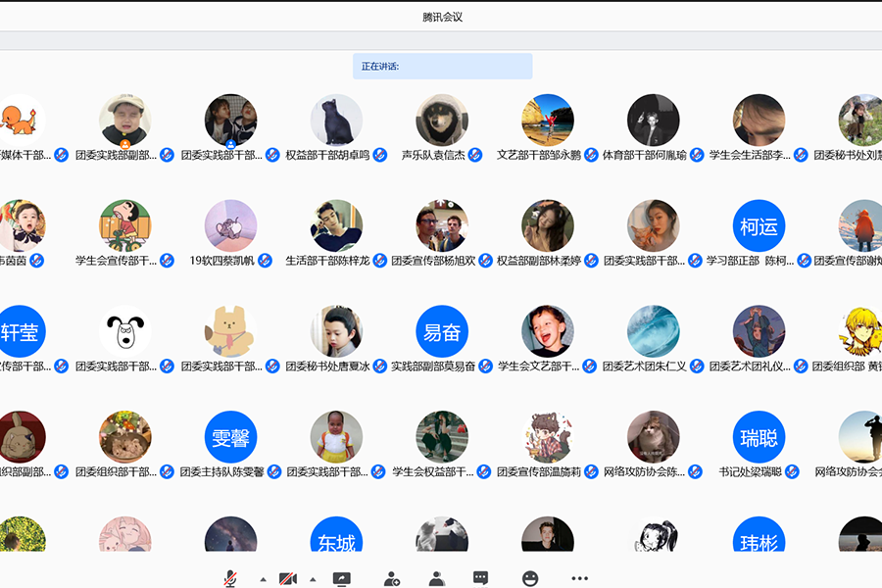Open the participants list icon

pos(437,578)
